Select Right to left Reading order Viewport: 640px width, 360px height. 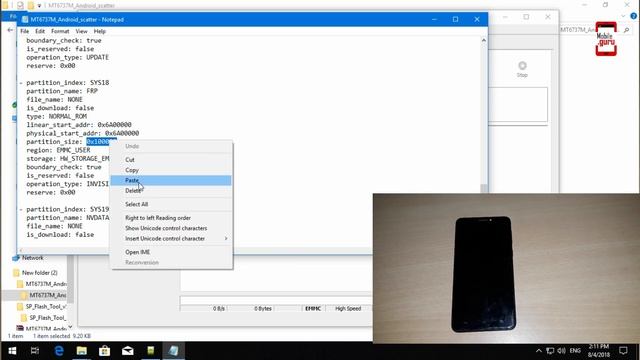(171, 218)
